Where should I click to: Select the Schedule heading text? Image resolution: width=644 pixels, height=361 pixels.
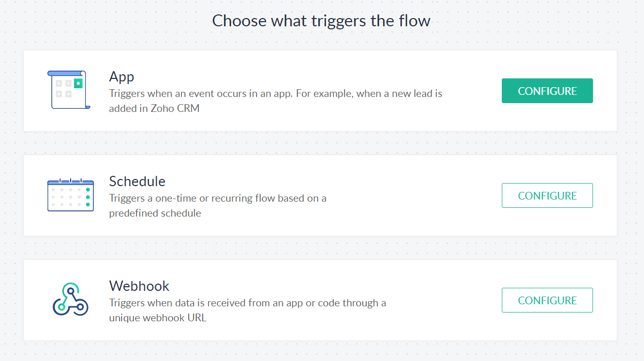point(137,182)
